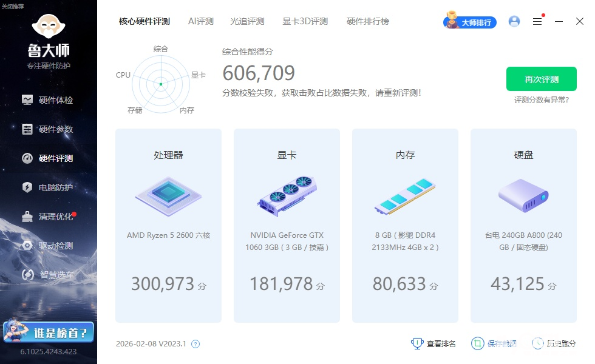
Task: Click the user account avatar icon
Action: pyautogui.click(x=514, y=21)
